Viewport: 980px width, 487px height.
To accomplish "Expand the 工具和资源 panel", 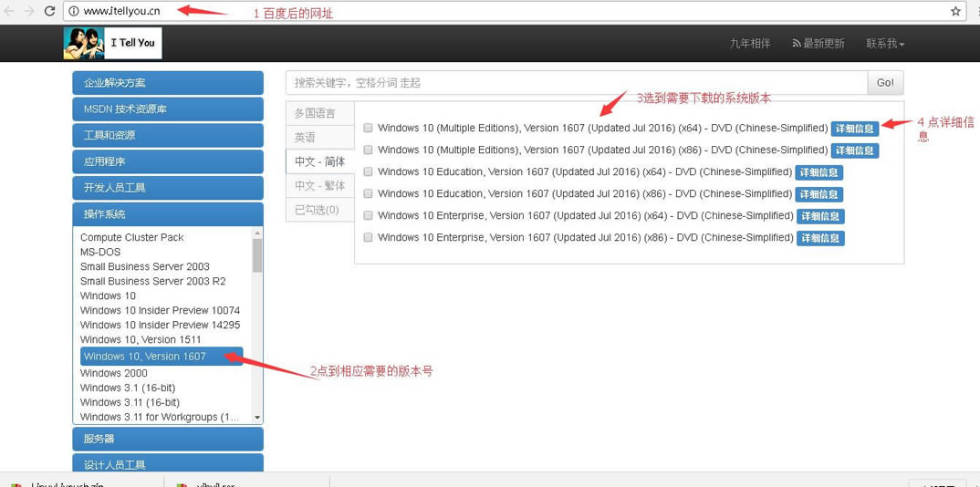I will [x=168, y=136].
